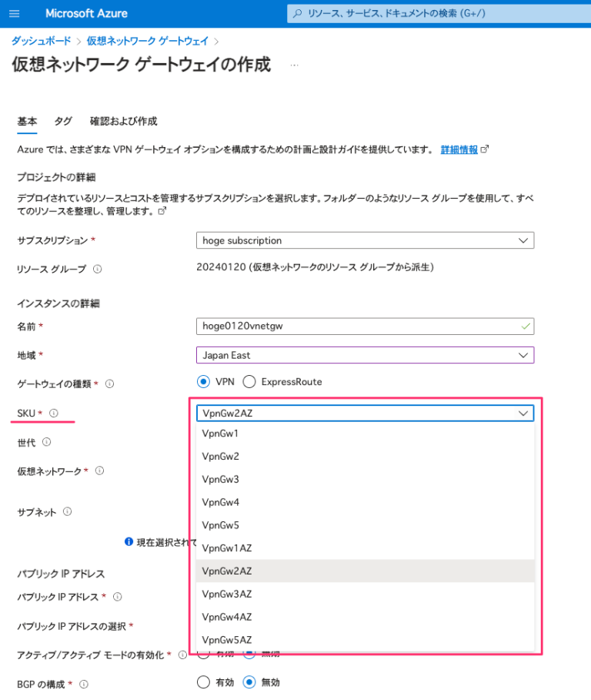The height and width of the screenshot is (700, 591).
Task: Select the ExpressRoute gateway type radio
Action: 249,382
